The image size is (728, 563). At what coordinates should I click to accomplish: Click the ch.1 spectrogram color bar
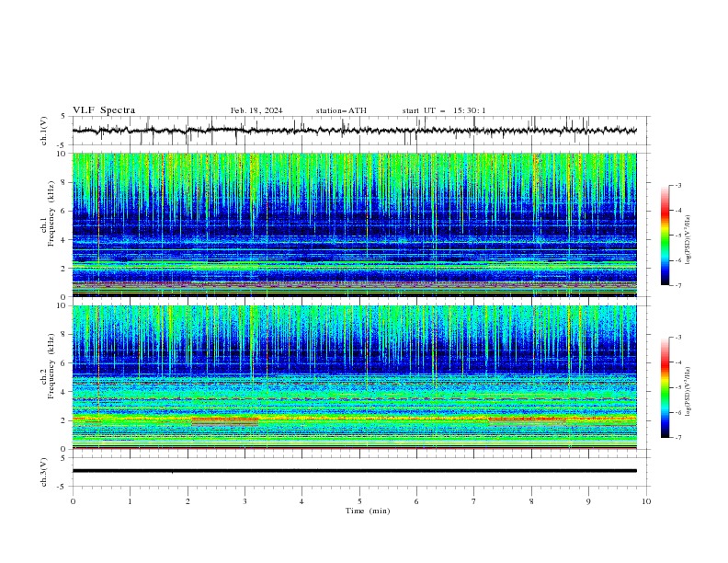[665, 236]
